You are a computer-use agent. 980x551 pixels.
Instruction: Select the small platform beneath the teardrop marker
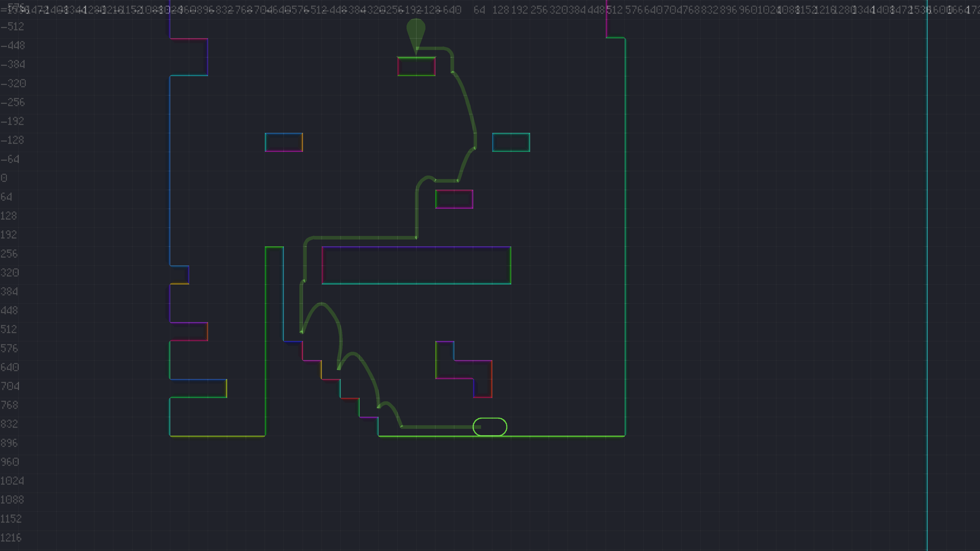416,66
